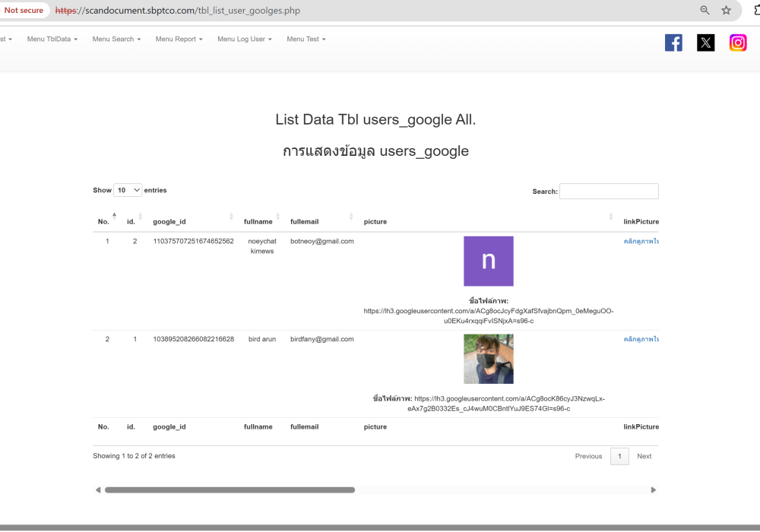Click the browser zoom magnifier icon
Screen dimensions: 760x532
tap(705, 11)
